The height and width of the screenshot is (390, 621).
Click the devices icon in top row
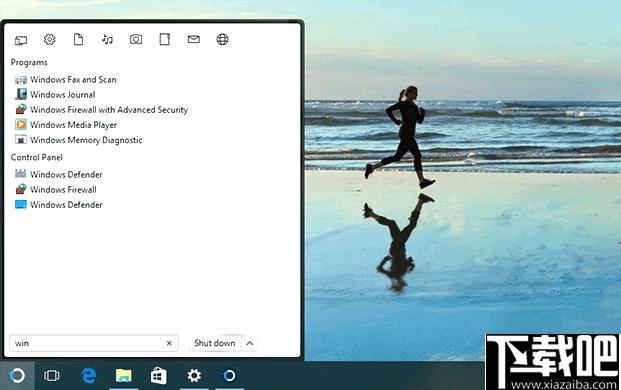21,40
